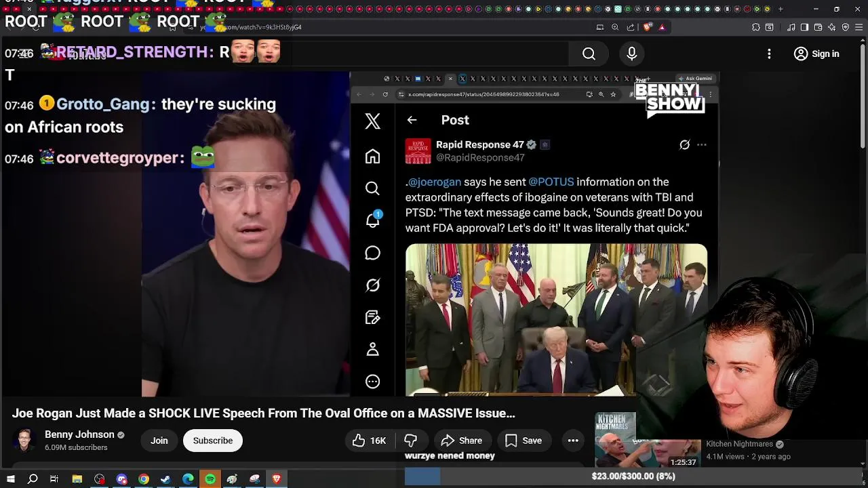This screenshot has height=488, width=868.
Task: Open the post's three-dot more menu
Action: click(x=702, y=144)
